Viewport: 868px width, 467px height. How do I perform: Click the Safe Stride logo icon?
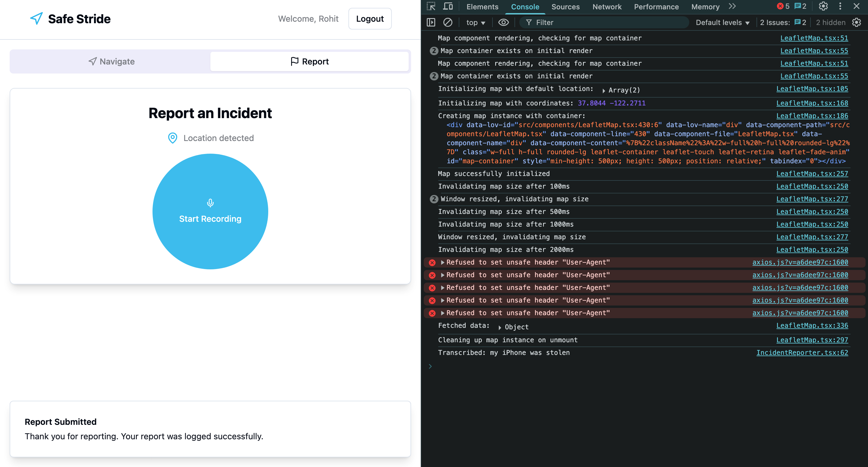point(36,19)
